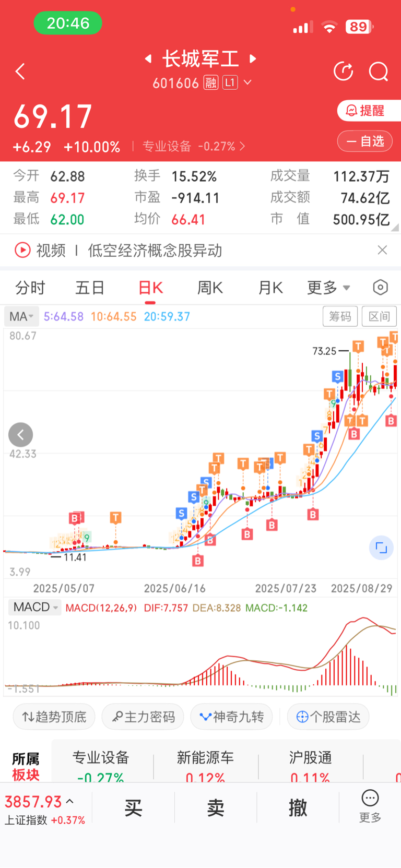Switch to the 月K tab
Viewport: 401px width, 868px height.
270,288
